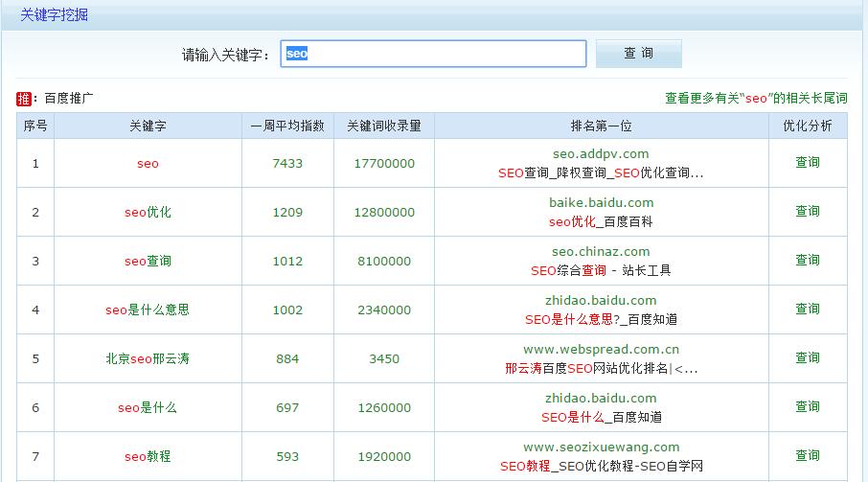Open the baike.baidu.com ranking result
Screen dimensions: 868x482
click(601, 203)
